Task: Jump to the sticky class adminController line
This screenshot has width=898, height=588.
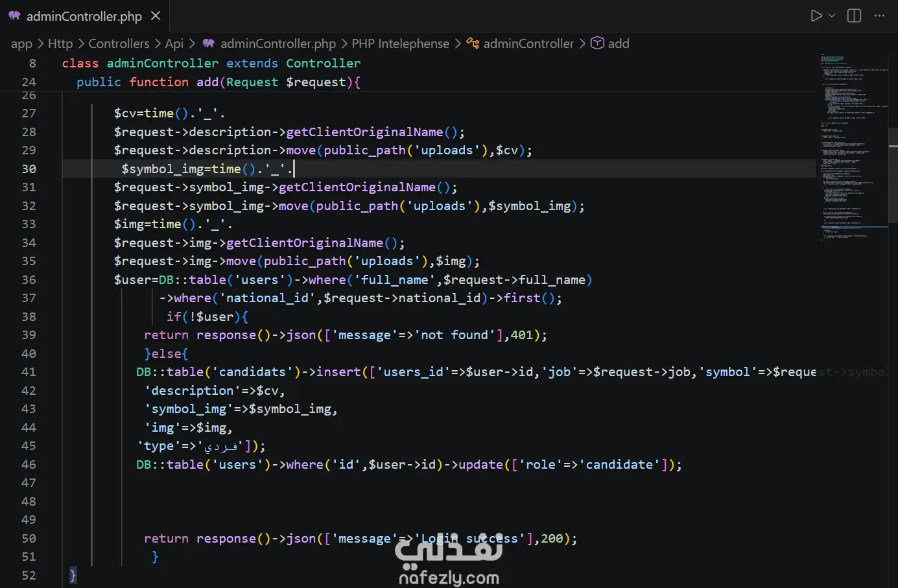Action: click(x=211, y=64)
